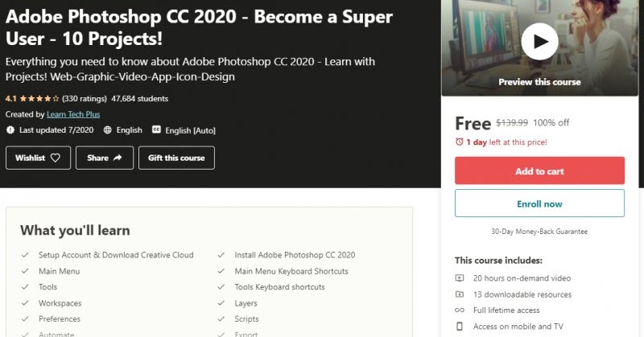
Task: Click the Share arrow icon
Action: point(118,158)
